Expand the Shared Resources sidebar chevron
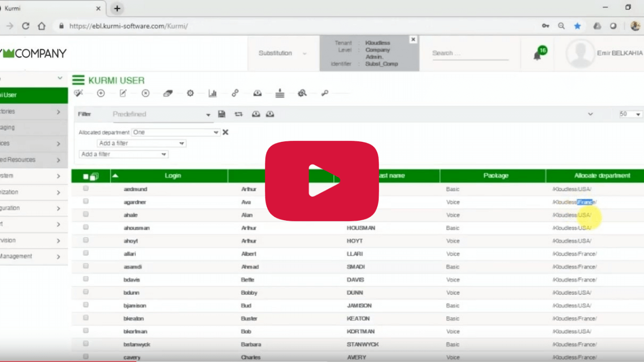The height and width of the screenshot is (362, 644). [x=58, y=160]
